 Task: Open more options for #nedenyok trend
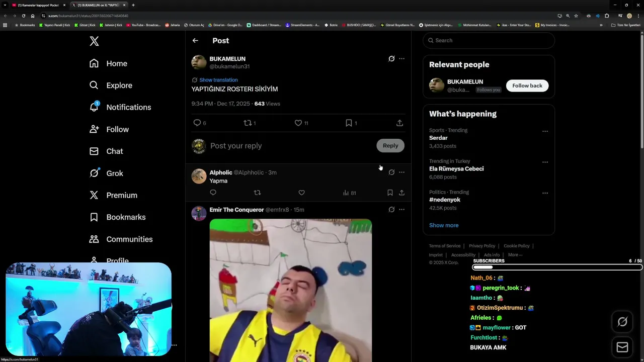click(x=545, y=193)
